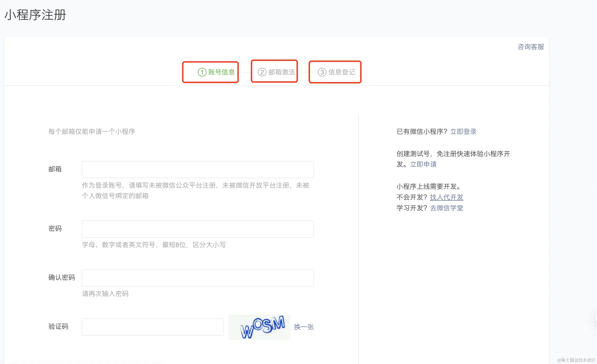Select the 邮箱激活 step tab

tap(281, 72)
